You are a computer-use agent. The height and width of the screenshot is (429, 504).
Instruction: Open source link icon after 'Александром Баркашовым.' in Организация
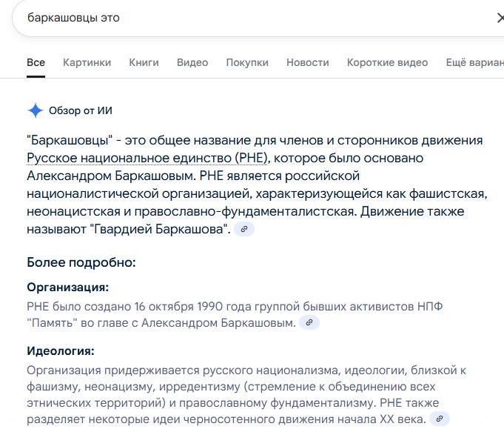tap(309, 322)
